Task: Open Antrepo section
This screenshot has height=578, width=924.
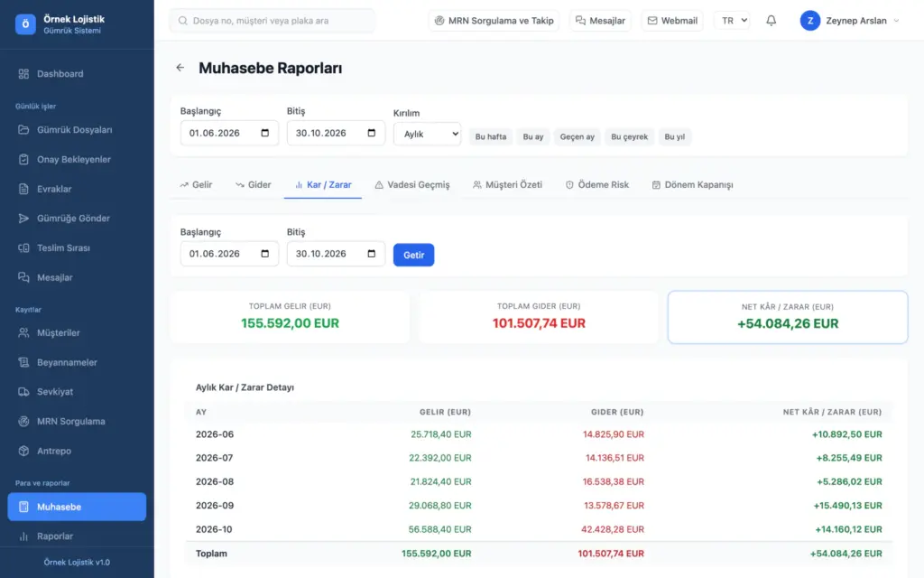Action: point(77,451)
